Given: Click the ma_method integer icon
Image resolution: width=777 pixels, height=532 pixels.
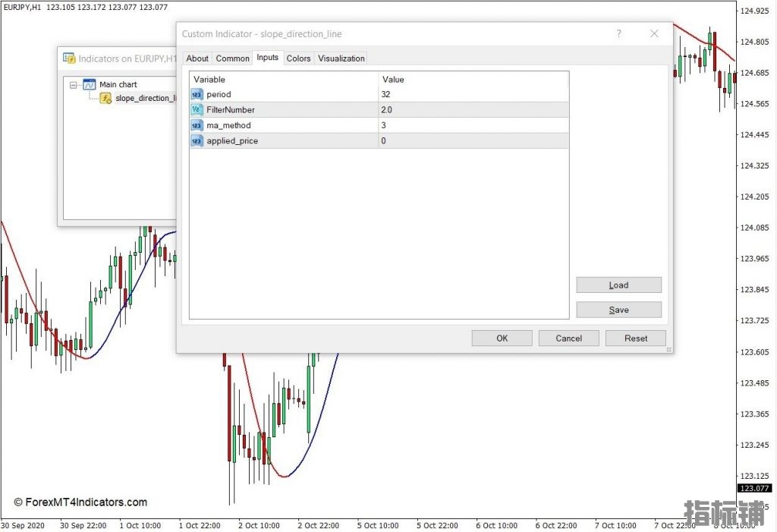Looking at the screenshot, I should coord(197,125).
